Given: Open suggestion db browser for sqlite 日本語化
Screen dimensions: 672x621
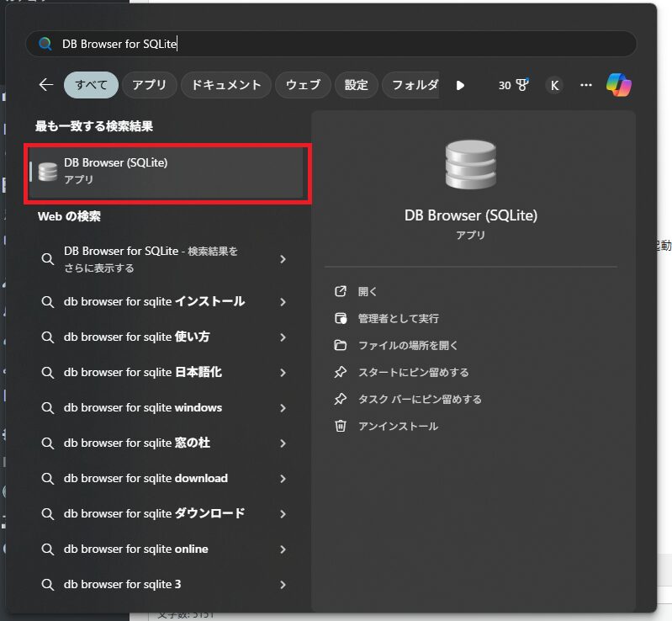Looking at the screenshot, I should coord(167,372).
